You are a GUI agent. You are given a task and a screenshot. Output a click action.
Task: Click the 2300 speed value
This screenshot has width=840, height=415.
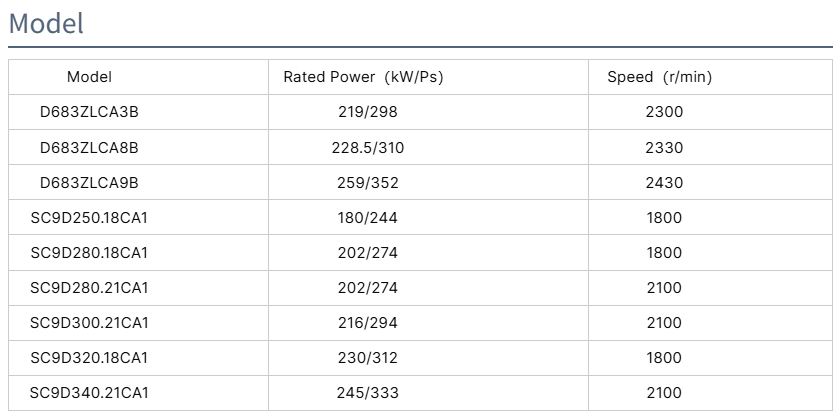click(x=664, y=112)
